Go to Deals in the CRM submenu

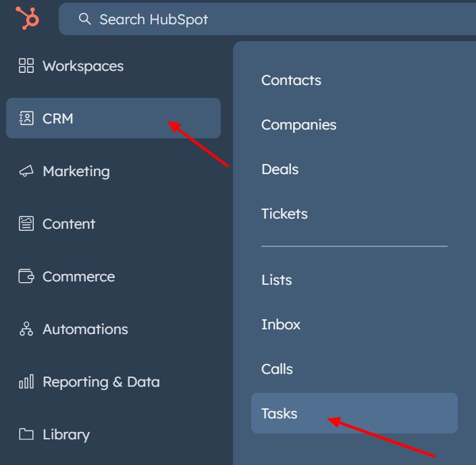click(280, 169)
